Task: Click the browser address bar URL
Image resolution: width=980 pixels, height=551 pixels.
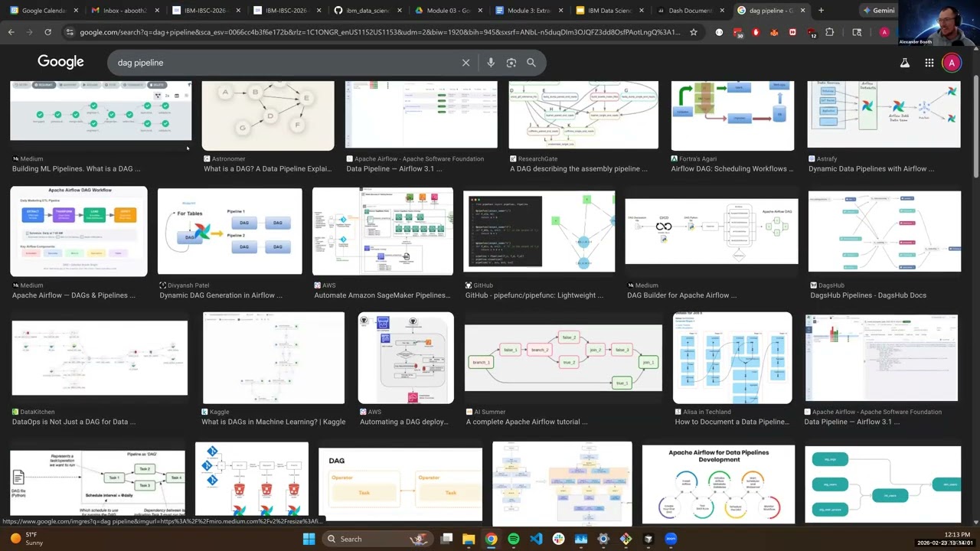Action: click(379, 32)
